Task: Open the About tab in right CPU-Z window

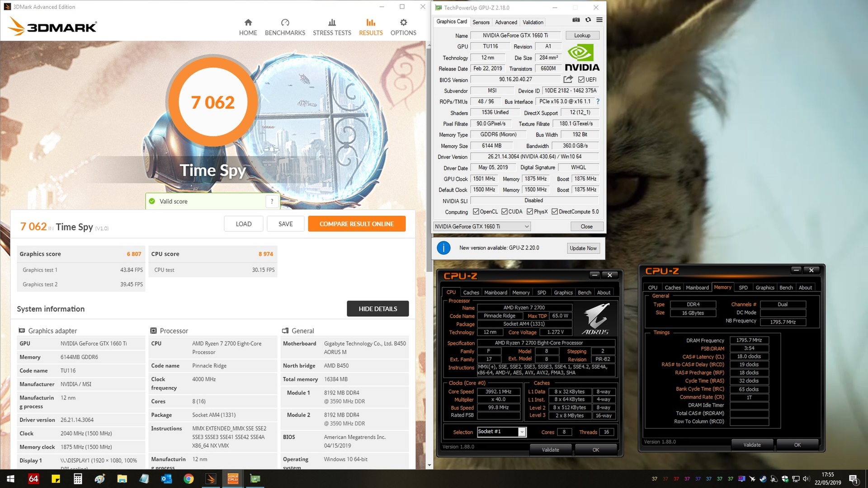Action: pyautogui.click(x=805, y=287)
